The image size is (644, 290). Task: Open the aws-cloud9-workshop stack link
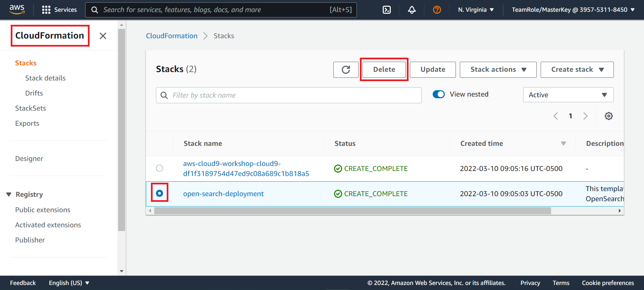(246, 169)
